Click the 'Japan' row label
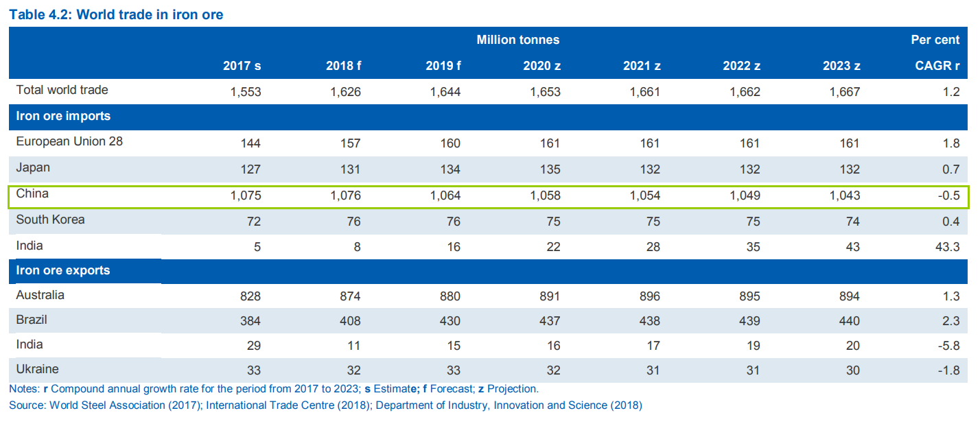This screenshot has width=980, height=426. click(x=33, y=167)
